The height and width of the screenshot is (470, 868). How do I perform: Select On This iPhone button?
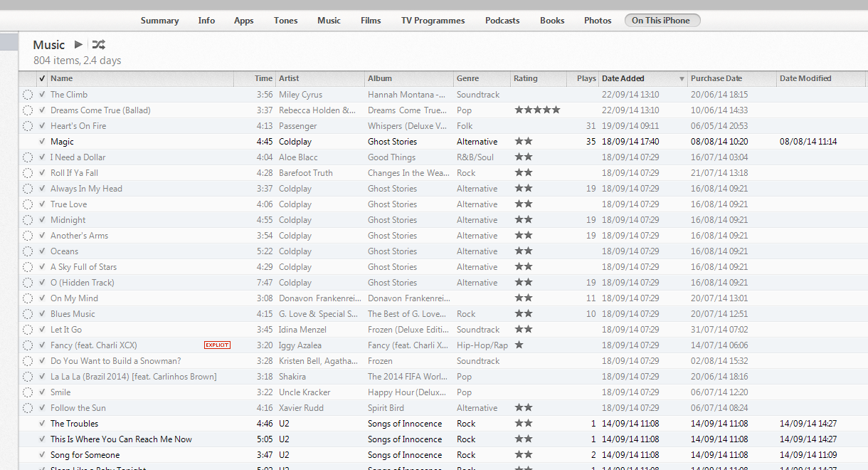[662, 21]
